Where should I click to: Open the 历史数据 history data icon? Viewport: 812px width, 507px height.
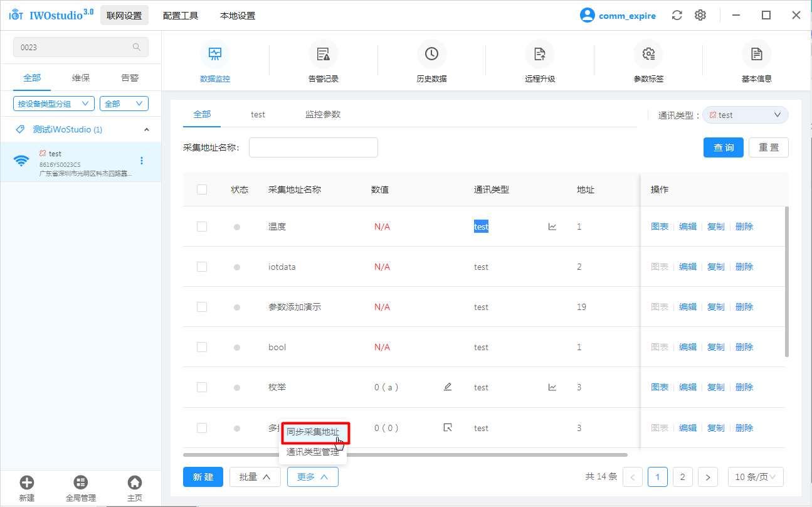click(431, 55)
